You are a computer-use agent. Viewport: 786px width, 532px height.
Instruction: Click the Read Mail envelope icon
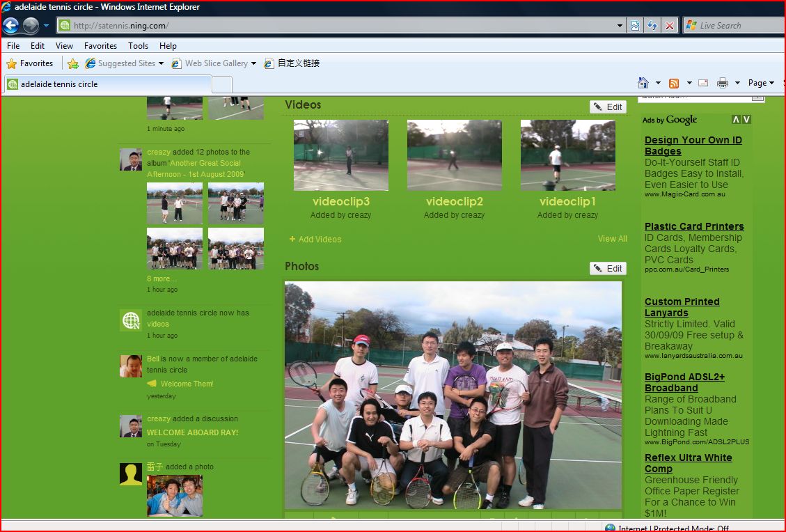pyautogui.click(x=703, y=83)
